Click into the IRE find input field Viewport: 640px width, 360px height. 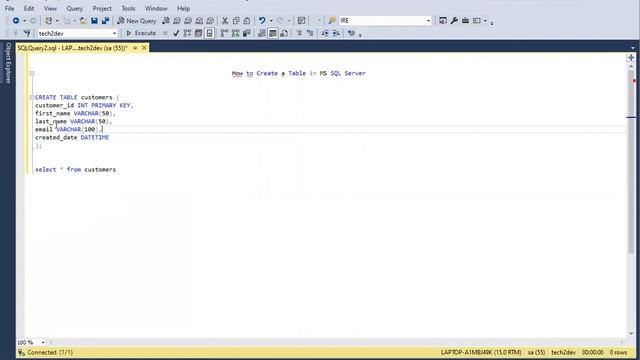tap(382, 20)
